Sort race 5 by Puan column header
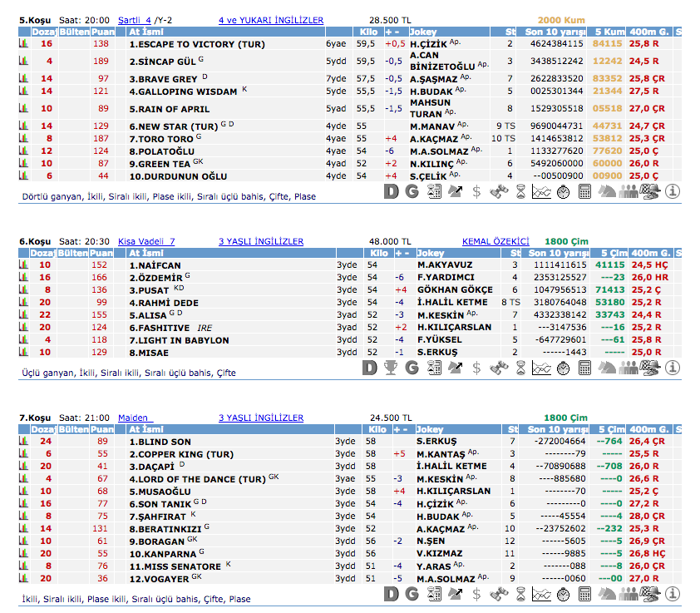The width and height of the screenshot is (700, 613). 101,32
